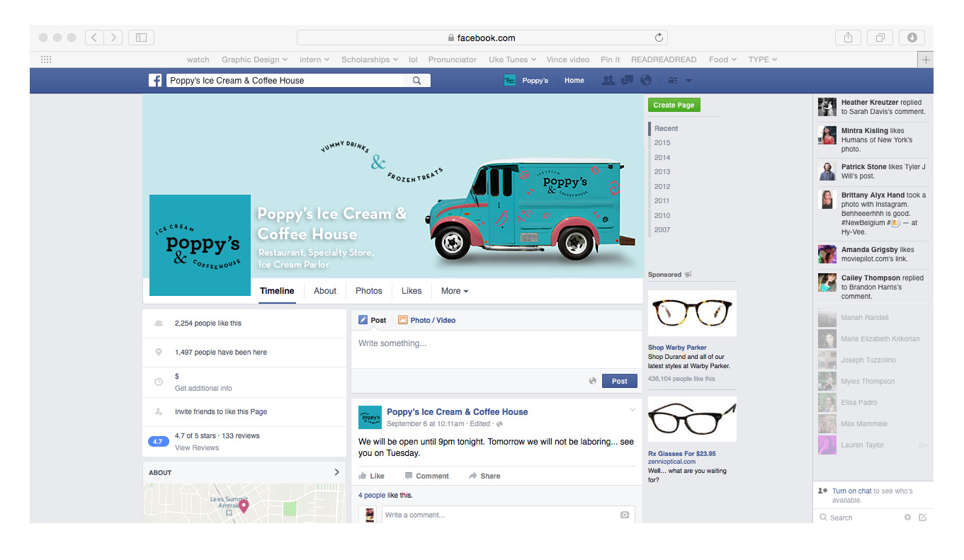
Task: Click the green Create Page button
Action: pos(674,105)
